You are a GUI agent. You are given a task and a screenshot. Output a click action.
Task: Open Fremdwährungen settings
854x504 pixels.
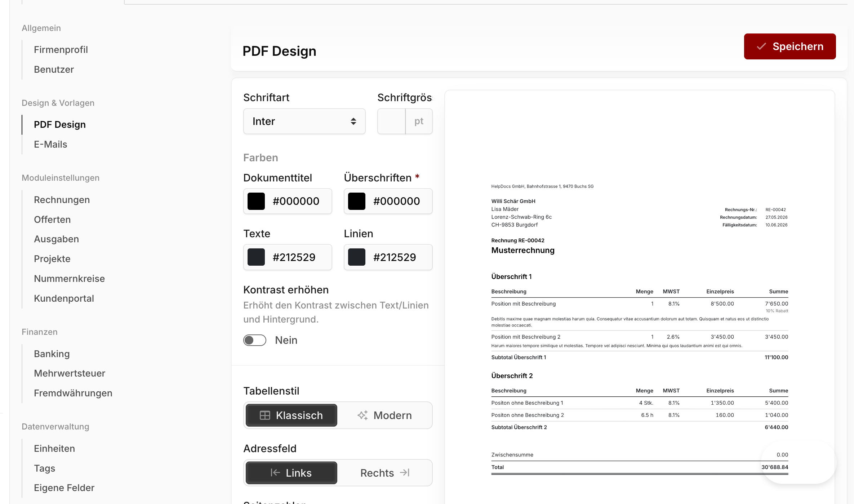[73, 393]
